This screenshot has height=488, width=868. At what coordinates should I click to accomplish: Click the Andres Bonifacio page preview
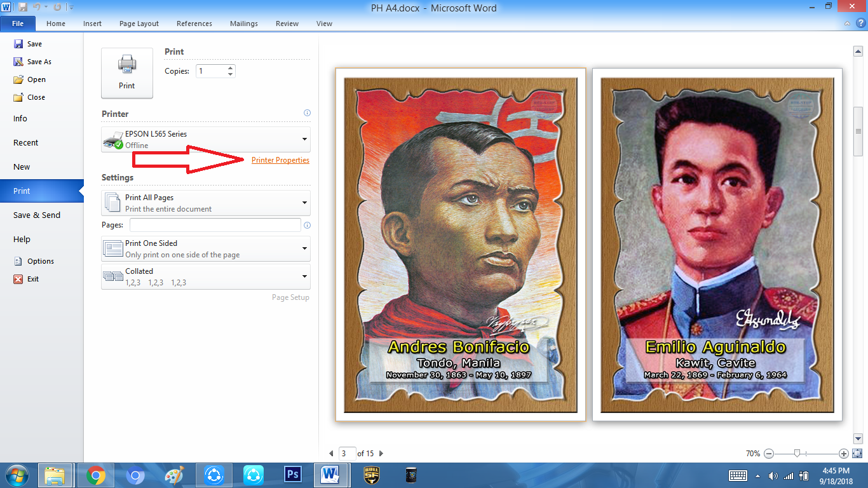pyautogui.click(x=461, y=245)
